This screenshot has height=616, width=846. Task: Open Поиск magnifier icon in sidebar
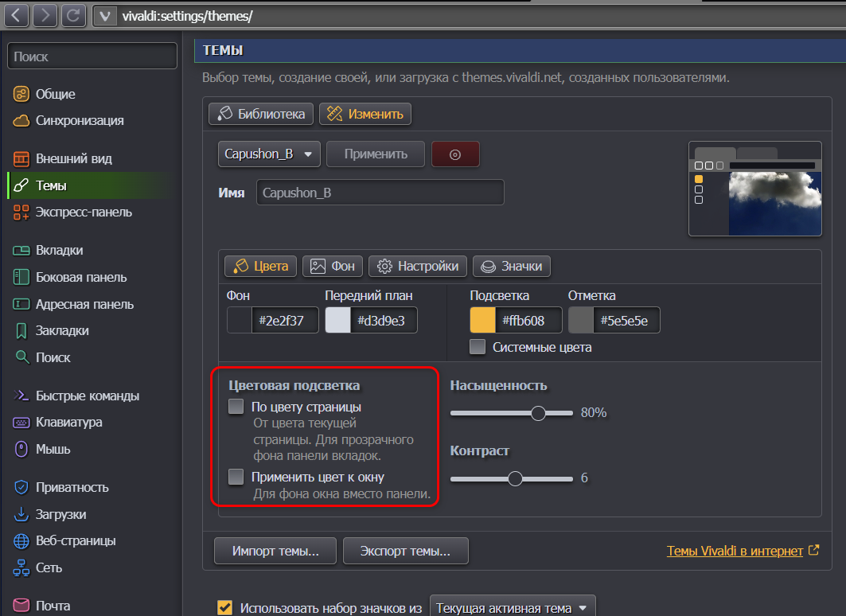tap(22, 357)
